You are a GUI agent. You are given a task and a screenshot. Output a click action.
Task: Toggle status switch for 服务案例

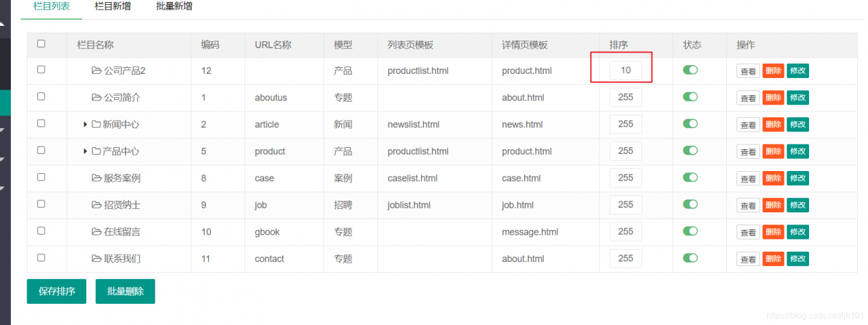click(690, 177)
